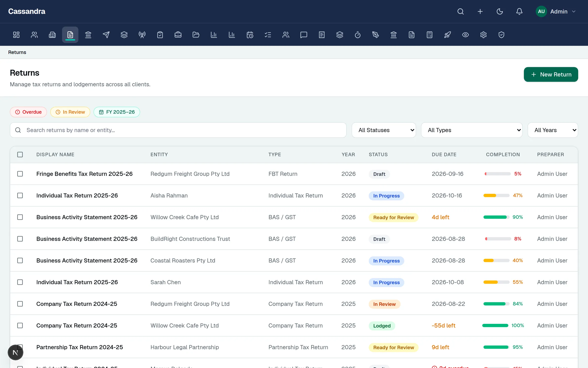Screen dimensions: 588x368
Task: Click the 100% completion bar of Lodged return
Action: (495, 326)
